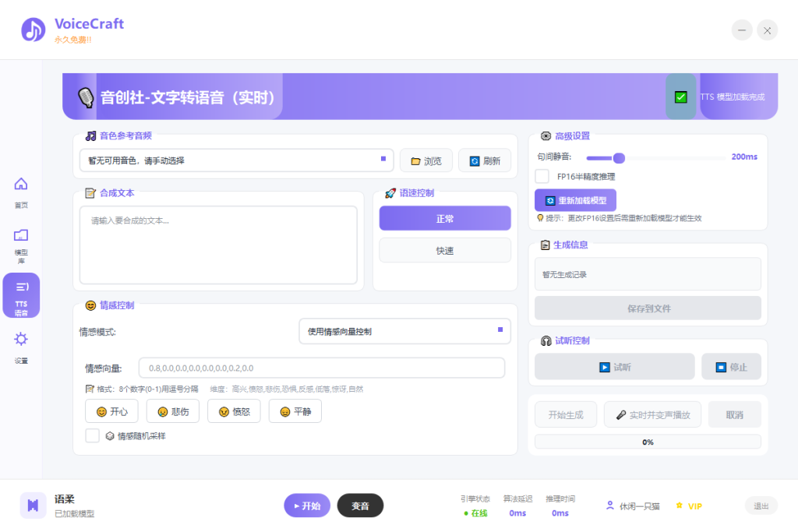Screen dimensions: 798x532
Task: Click the user profile icon beside 休闲一只猫
Action: [x=609, y=506]
